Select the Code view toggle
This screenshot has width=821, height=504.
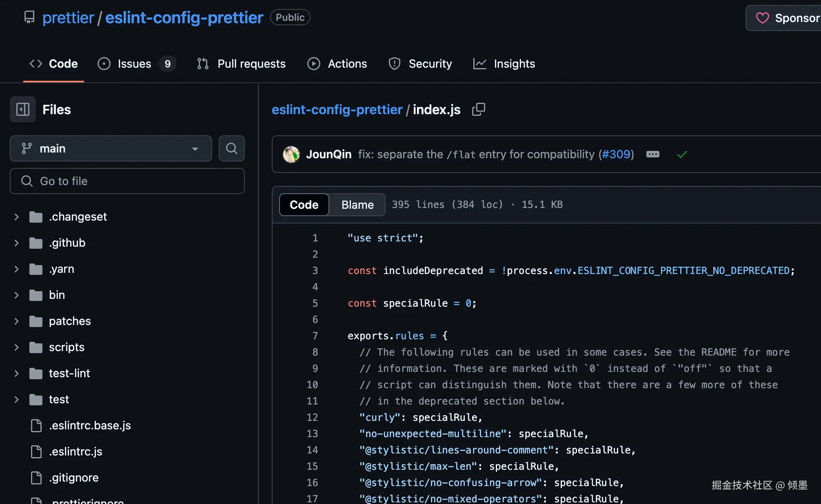pyautogui.click(x=304, y=205)
